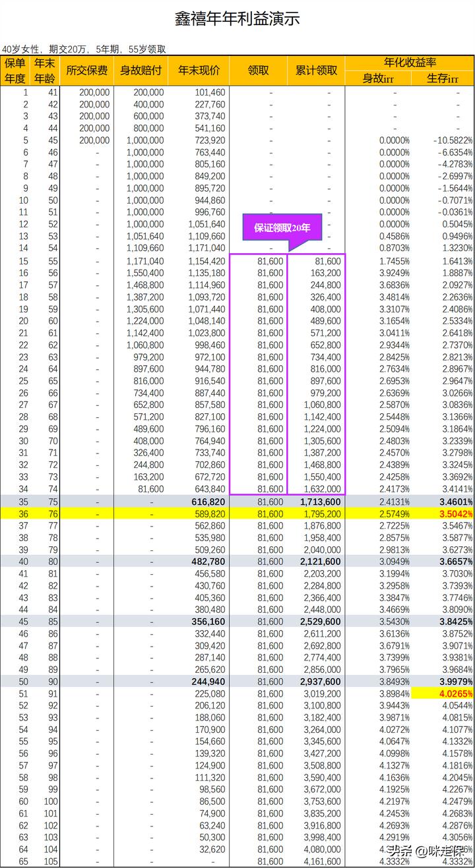475x868 pixels.
Task: Click the title 鑫禧年年利益演示
Action: pyautogui.click(x=237, y=19)
